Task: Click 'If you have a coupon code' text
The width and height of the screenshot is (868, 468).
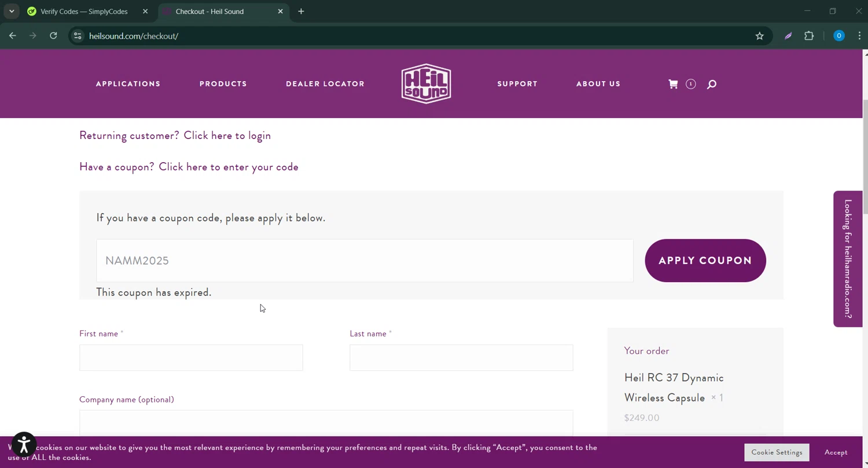Action: pos(211,218)
